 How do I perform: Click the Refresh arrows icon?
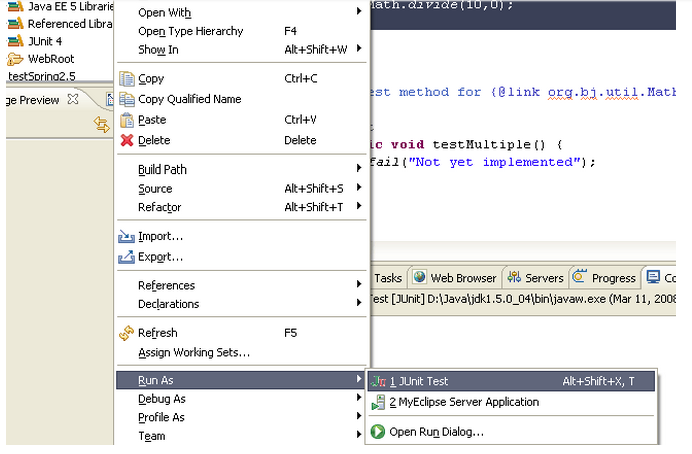127,333
